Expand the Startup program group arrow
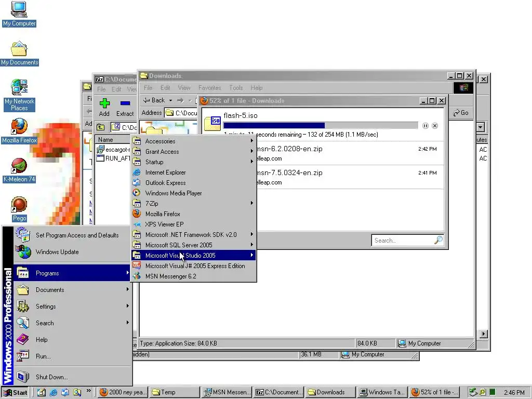Screen dimensions: 532x399 click(252, 162)
